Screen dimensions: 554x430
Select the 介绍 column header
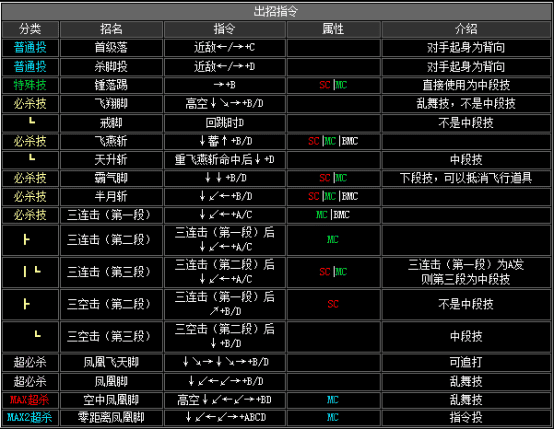(466, 29)
